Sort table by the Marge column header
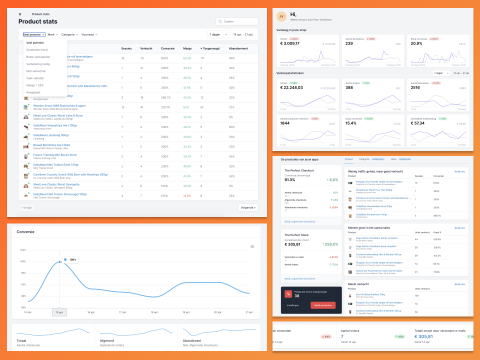Screen dimensions: 480x360 tap(187, 49)
